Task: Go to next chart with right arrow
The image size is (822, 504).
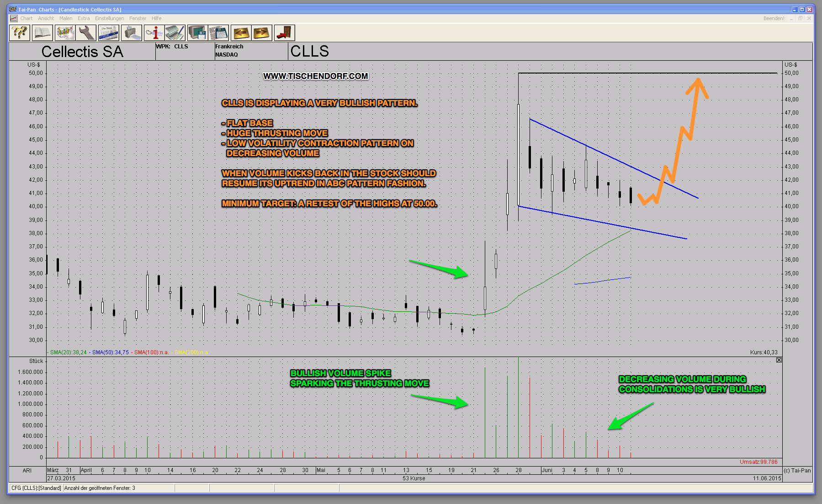Action: pos(262,33)
